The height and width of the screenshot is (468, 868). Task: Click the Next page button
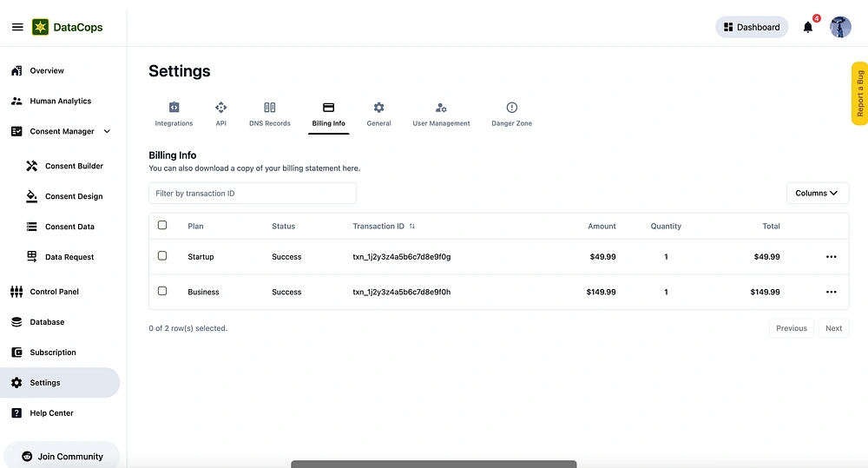(x=833, y=328)
